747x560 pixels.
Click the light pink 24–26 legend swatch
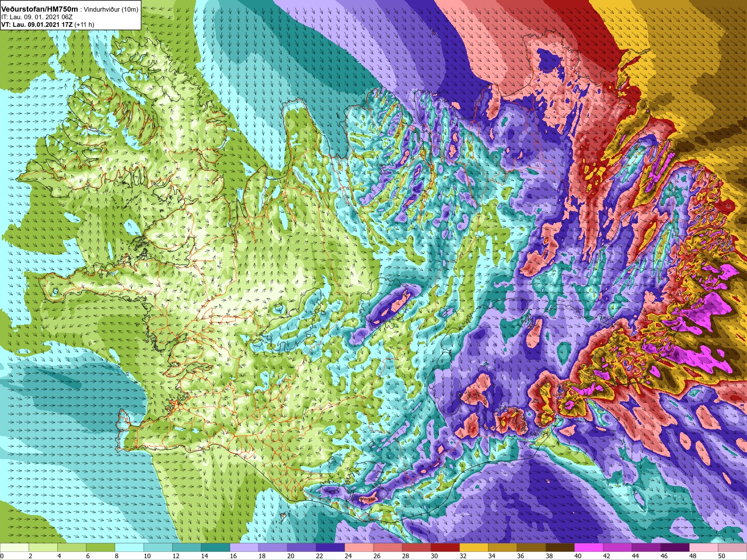pos(359,547)
